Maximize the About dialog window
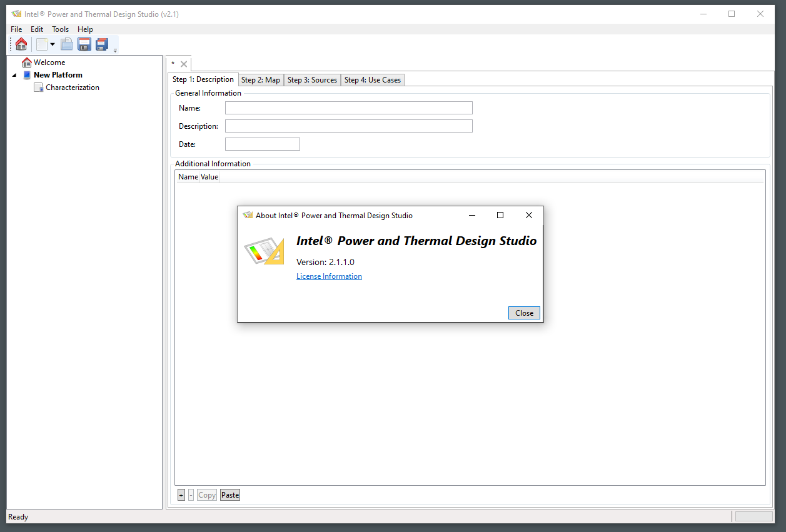Screen dimensions: 786x532 pos(500,215)
